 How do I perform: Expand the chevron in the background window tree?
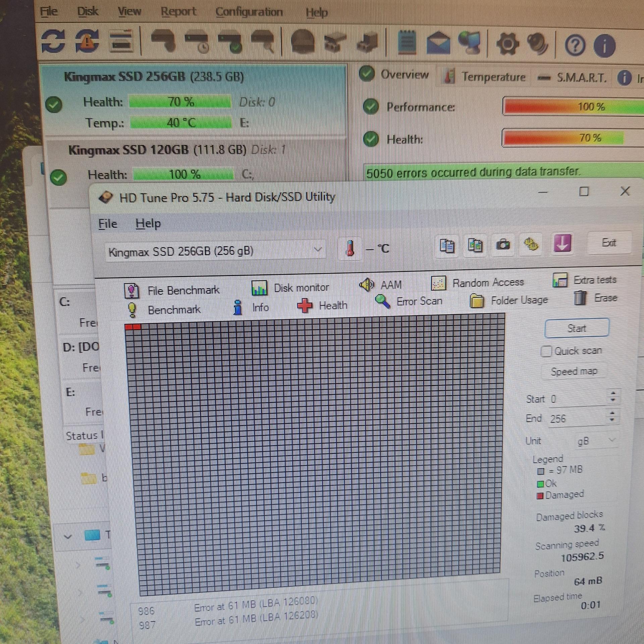coord(68,536)
